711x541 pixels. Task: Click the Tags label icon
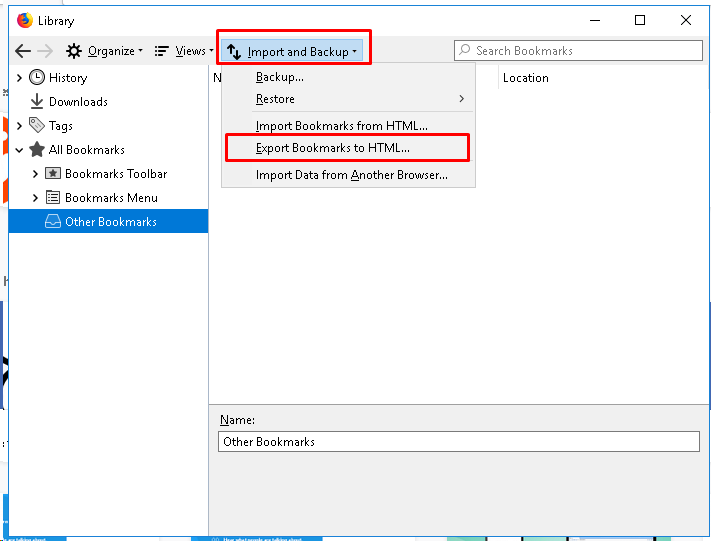coord(37,125)
